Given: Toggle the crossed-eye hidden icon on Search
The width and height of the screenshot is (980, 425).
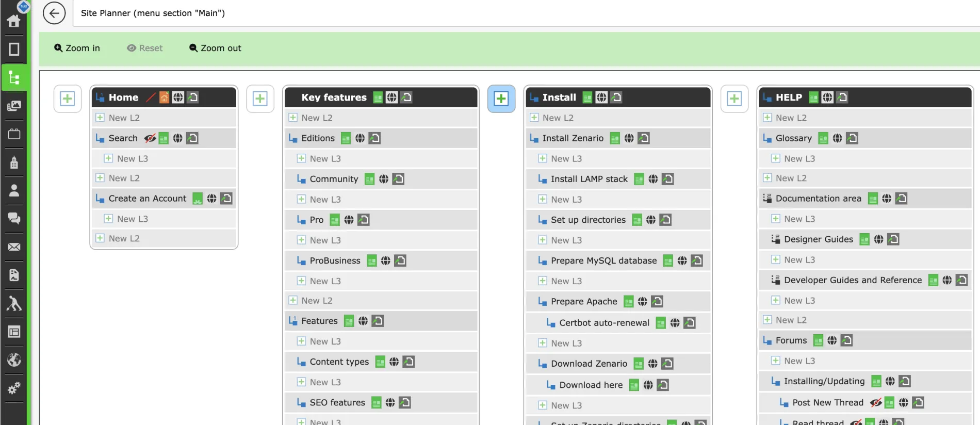Looking at the screenshot, I should (x=150, y=138).
